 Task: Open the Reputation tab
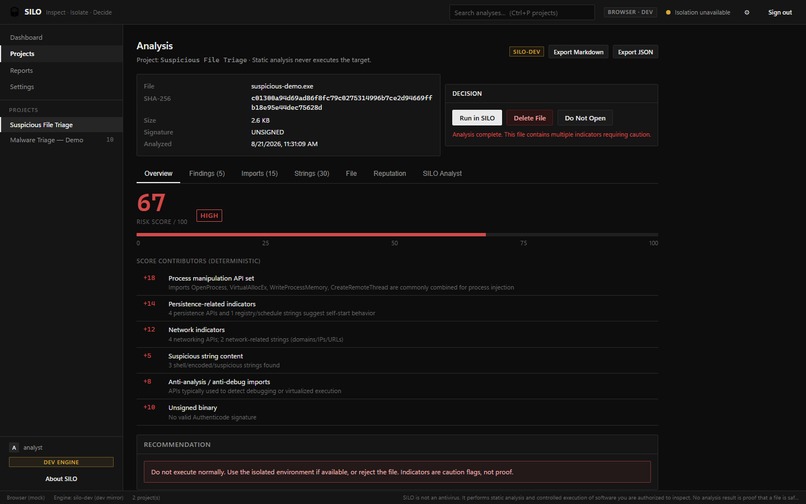point(390,173)
